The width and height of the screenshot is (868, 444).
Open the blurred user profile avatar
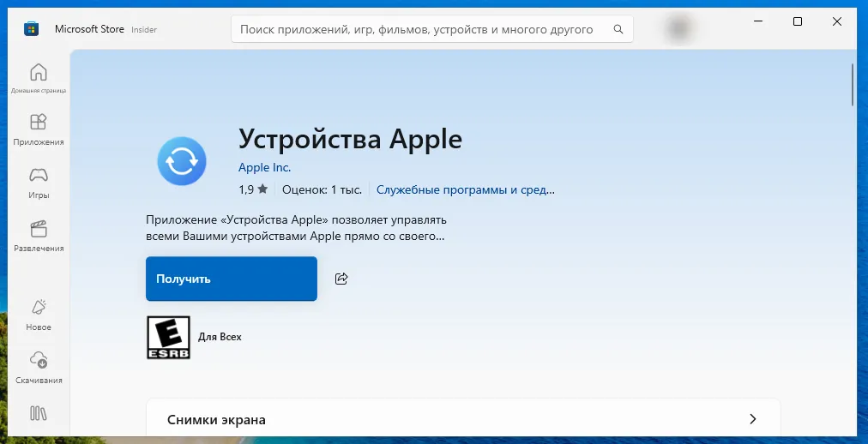(679, 27)
